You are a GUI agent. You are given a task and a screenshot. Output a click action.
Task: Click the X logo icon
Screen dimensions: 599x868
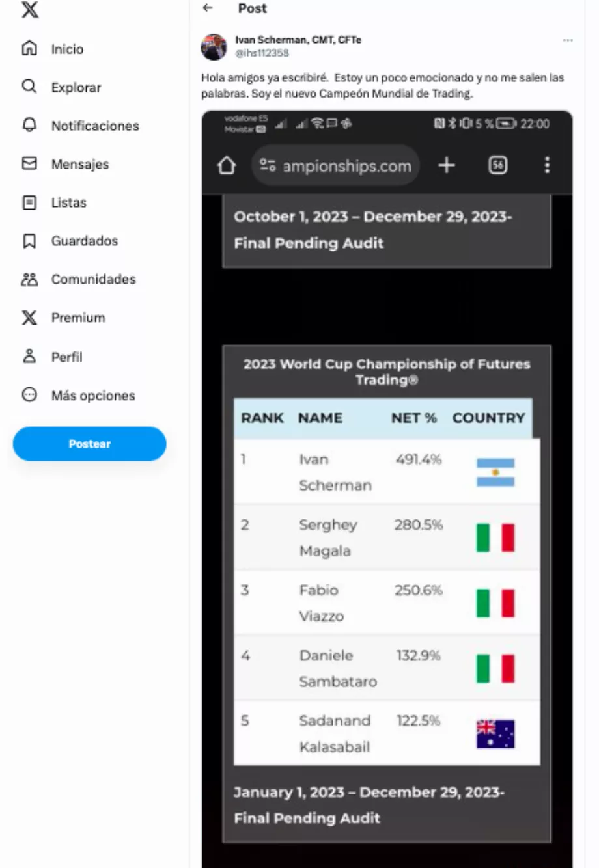point(30,10)
